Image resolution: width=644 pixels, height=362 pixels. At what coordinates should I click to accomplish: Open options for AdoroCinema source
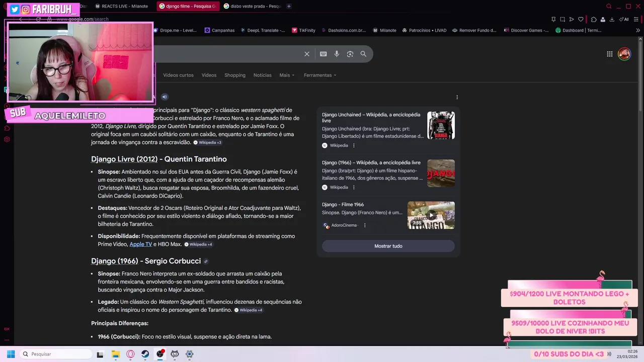tap(365, 225)
